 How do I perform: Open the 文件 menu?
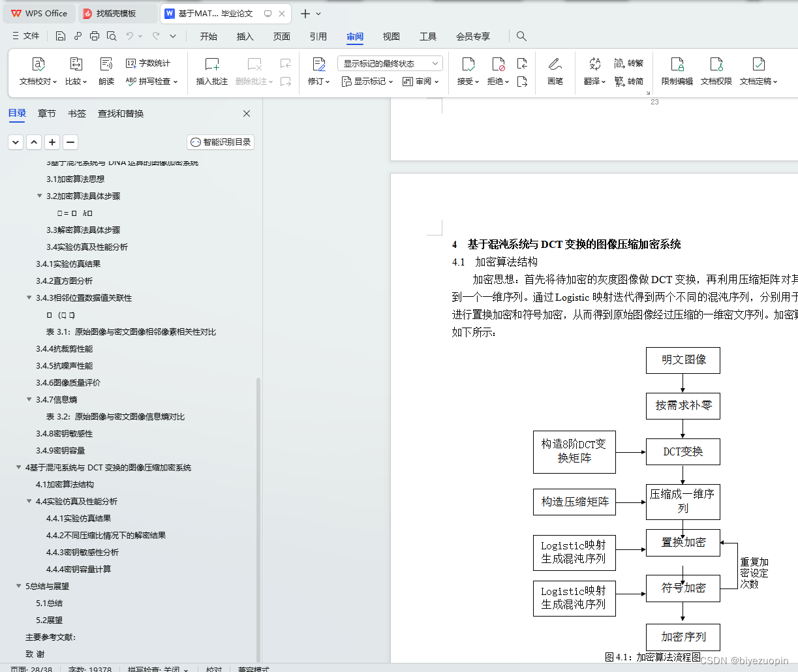tap(26, 36)
